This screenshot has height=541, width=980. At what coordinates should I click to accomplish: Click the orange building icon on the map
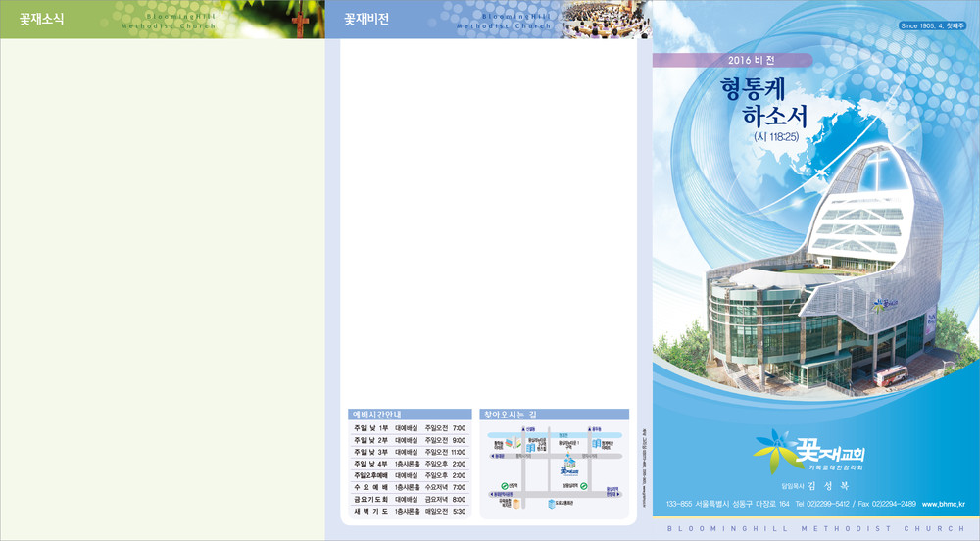click(515, 503)
